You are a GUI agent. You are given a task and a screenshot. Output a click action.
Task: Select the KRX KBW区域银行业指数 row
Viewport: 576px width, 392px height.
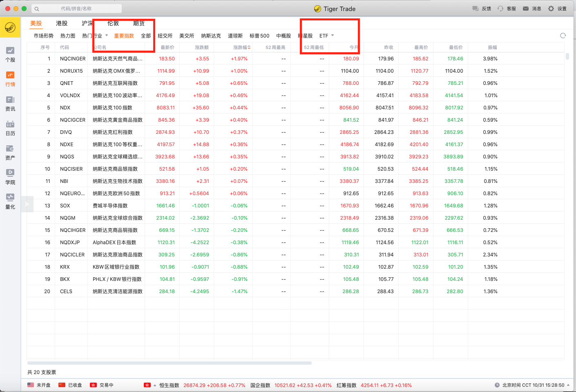coord(295,267)
